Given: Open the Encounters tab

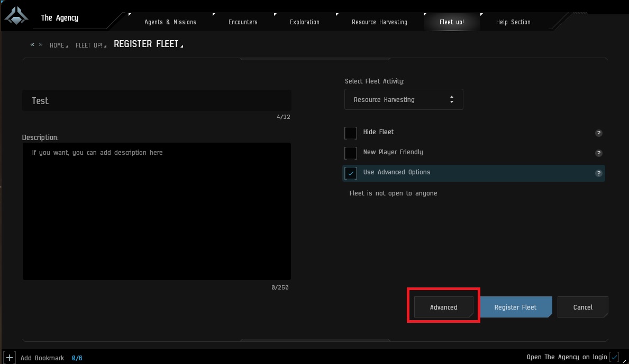Looking at the screenshot, I should (243, 22).
